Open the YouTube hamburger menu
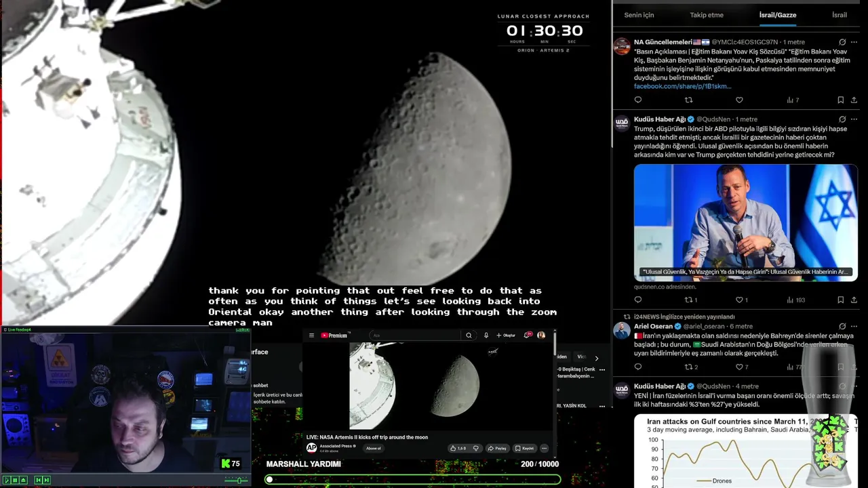This screenshot has width=868, height=488. (311, 335)
